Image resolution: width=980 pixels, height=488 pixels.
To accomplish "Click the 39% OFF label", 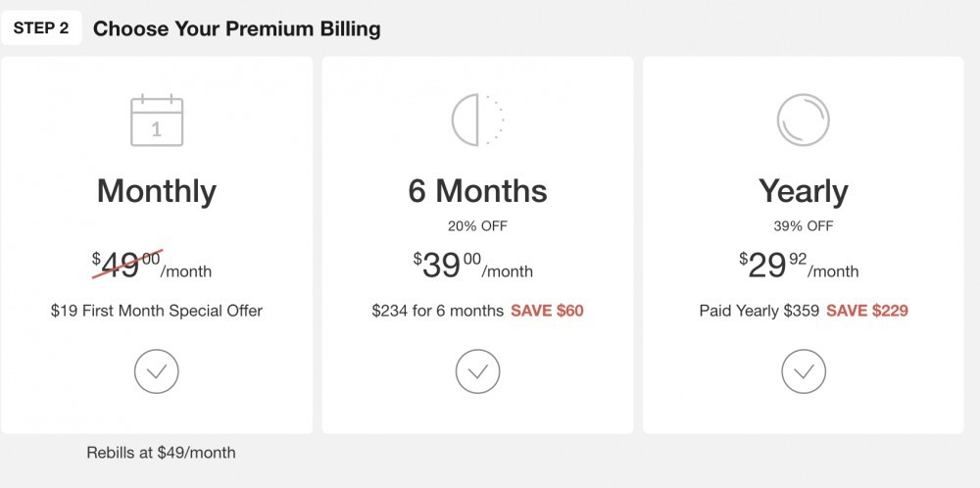I will (804, 226).
